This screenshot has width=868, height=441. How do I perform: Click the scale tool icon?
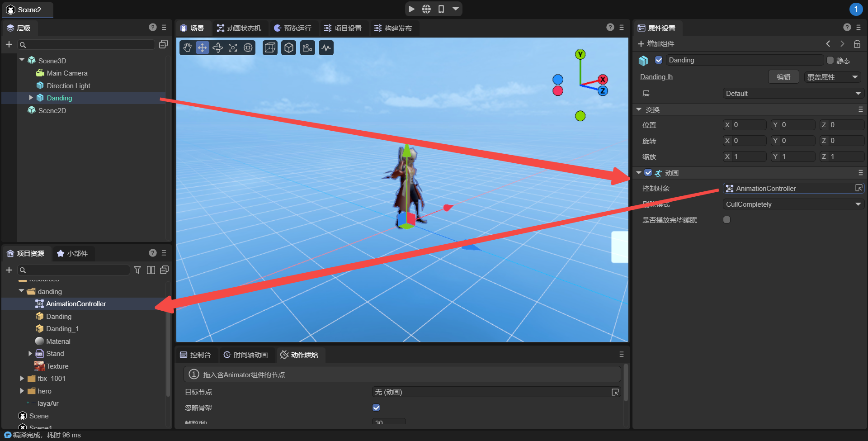click(x=233, y=47)
